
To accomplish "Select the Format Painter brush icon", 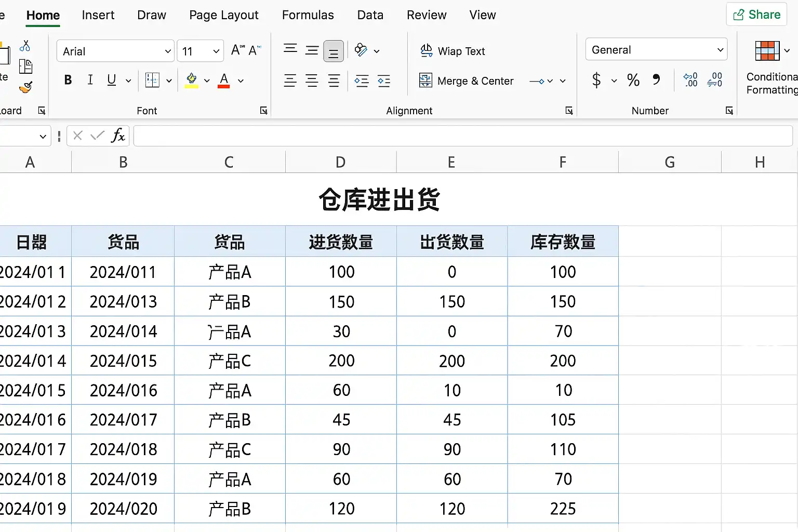I will [25, 87].
